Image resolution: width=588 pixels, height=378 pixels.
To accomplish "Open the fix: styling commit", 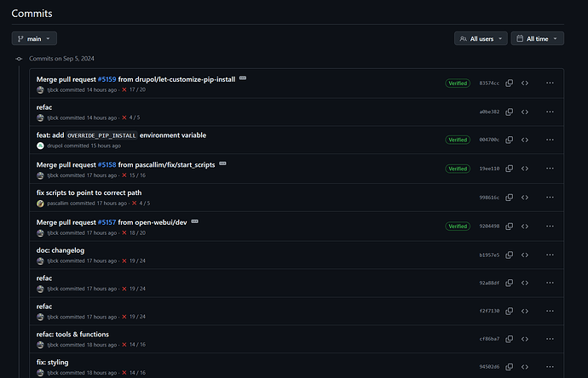I will tap(52, 363).
